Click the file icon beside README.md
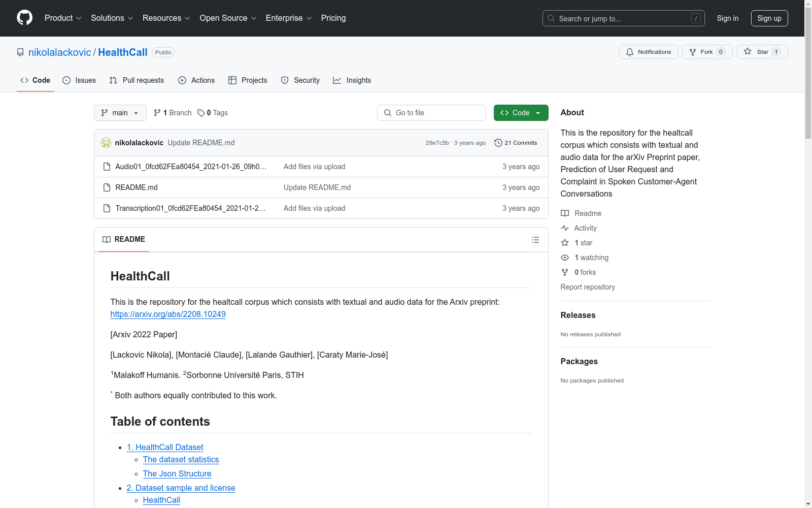Viewport: 812px width, 508px height. tap(107, 187)
